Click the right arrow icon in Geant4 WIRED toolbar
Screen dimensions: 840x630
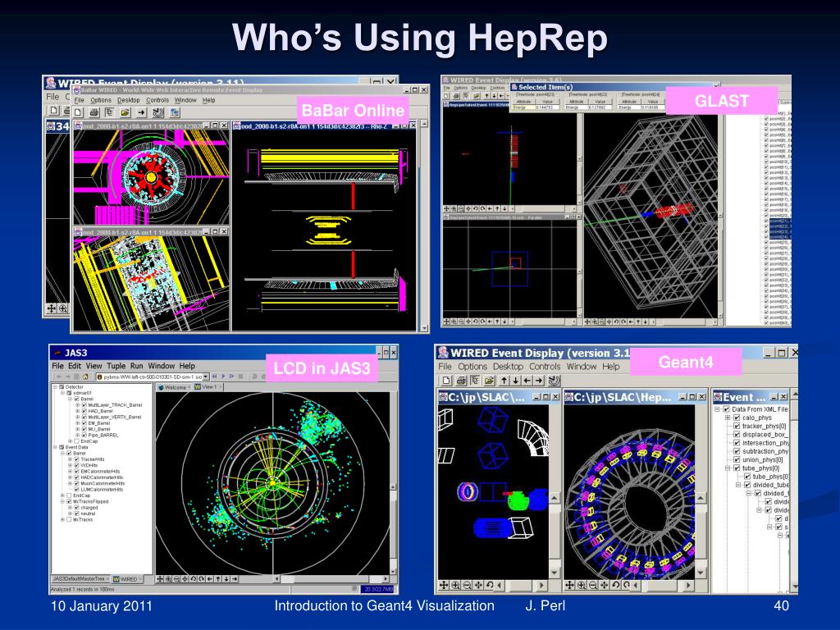(x=539, y=381)
